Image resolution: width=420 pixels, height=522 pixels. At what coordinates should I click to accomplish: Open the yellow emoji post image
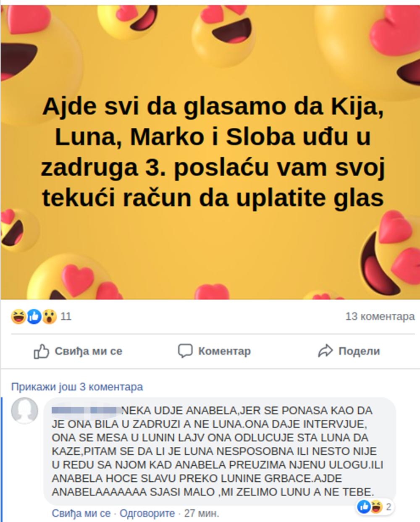[x=210, y=152]
